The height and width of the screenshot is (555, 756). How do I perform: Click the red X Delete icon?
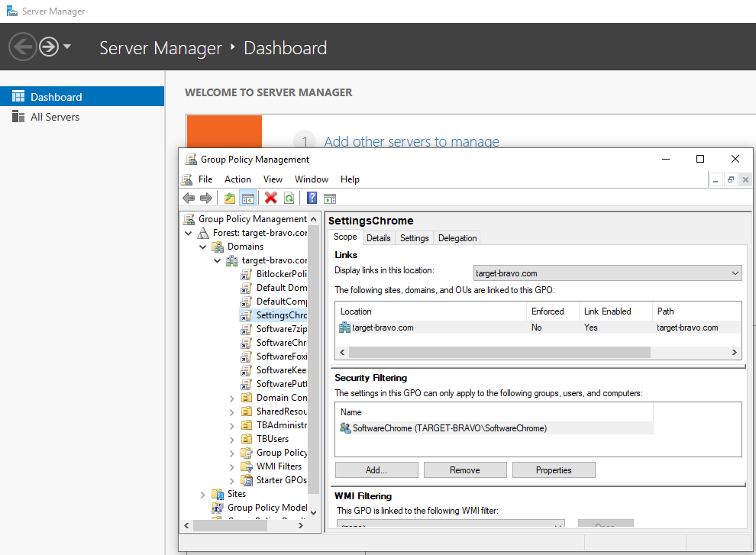pyautogui.click(x=271, y=198)
